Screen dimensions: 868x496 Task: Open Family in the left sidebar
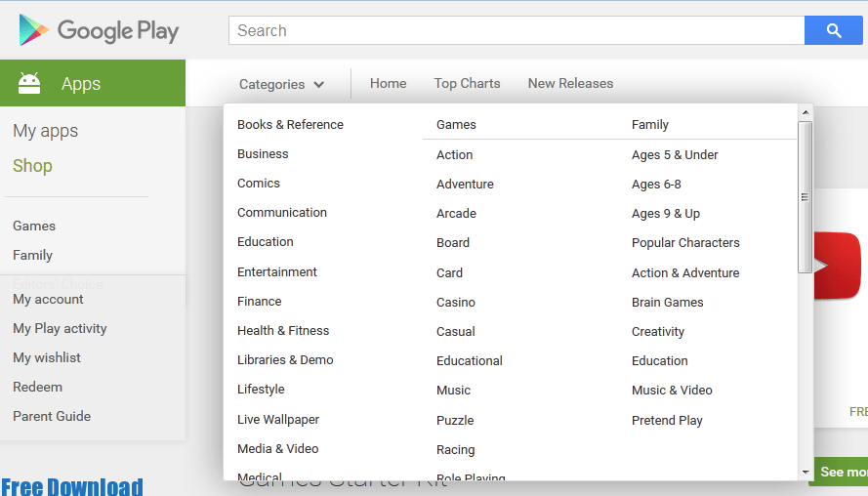32,255
